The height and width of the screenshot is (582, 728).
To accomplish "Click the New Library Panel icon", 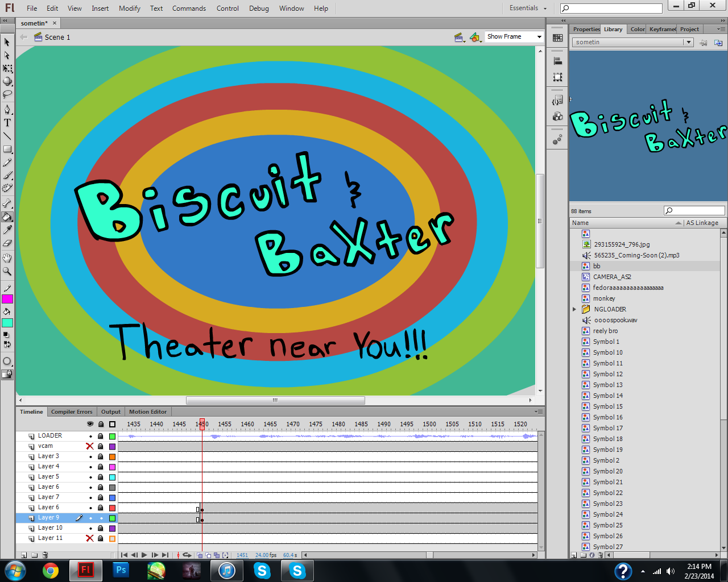I will (x=718, y=43).
